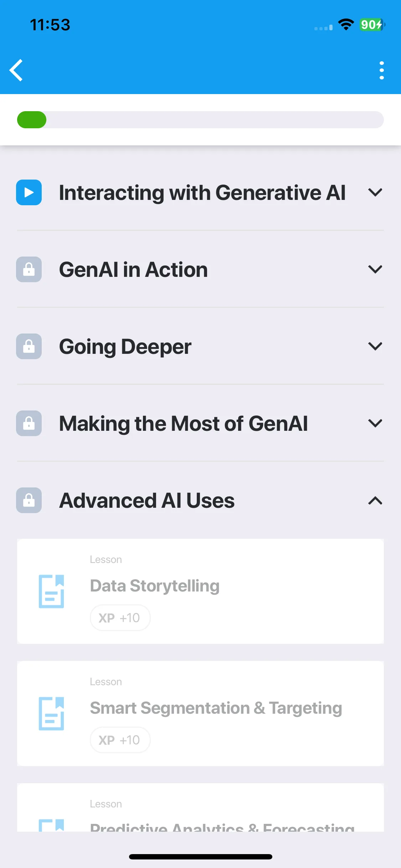Viewport: 401px width, 868px height.
Task: Tap the blue play icon for Interacting with Generative AI
Action: coord(29,192)
